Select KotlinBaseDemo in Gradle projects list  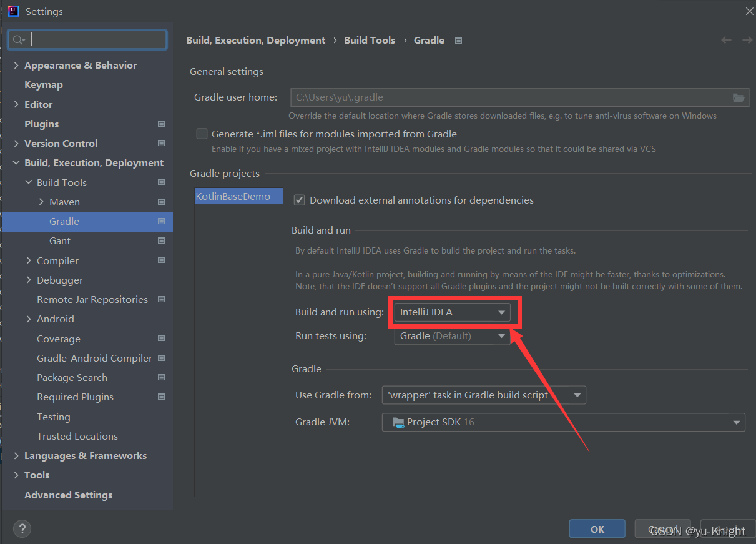coord(238,196)
